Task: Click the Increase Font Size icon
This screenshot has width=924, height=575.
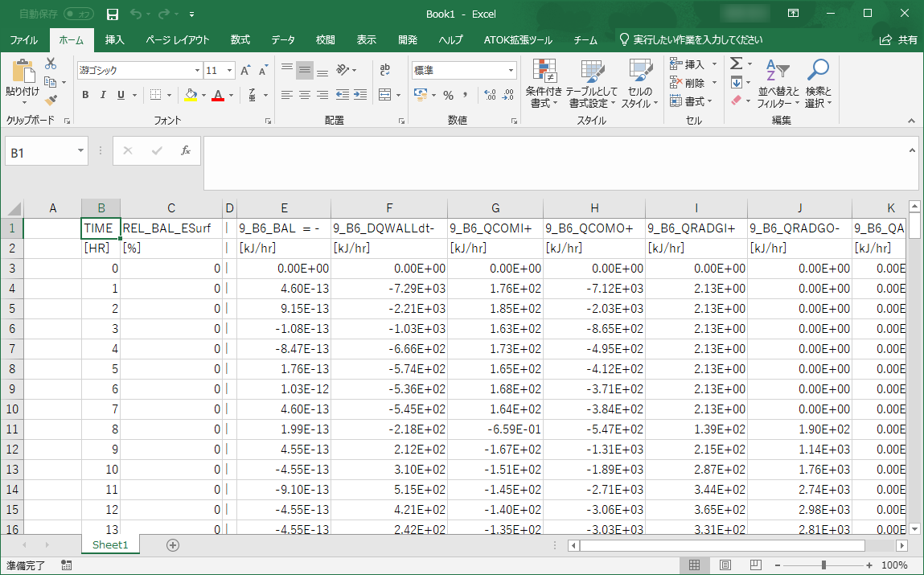Action: tap(246, 70)
